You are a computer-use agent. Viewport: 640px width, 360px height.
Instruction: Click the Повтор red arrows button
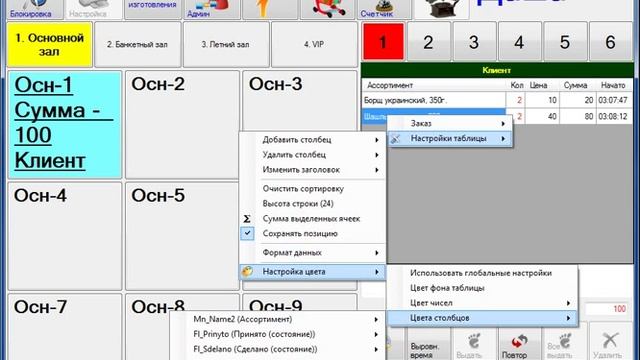click(x=518, y=345)
